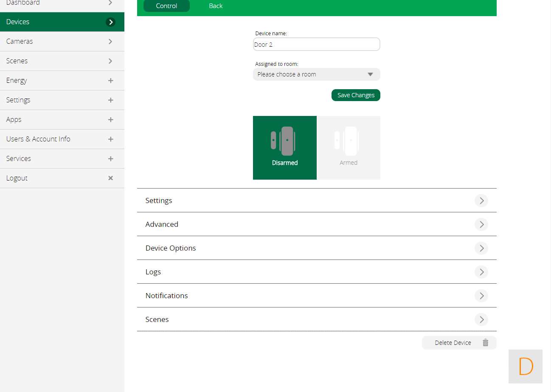
Task: Click the Devices arrow icon in sidebar
Action: (110, 22)
